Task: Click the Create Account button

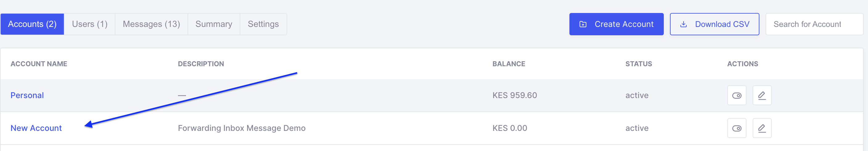Action: [616, 24]
